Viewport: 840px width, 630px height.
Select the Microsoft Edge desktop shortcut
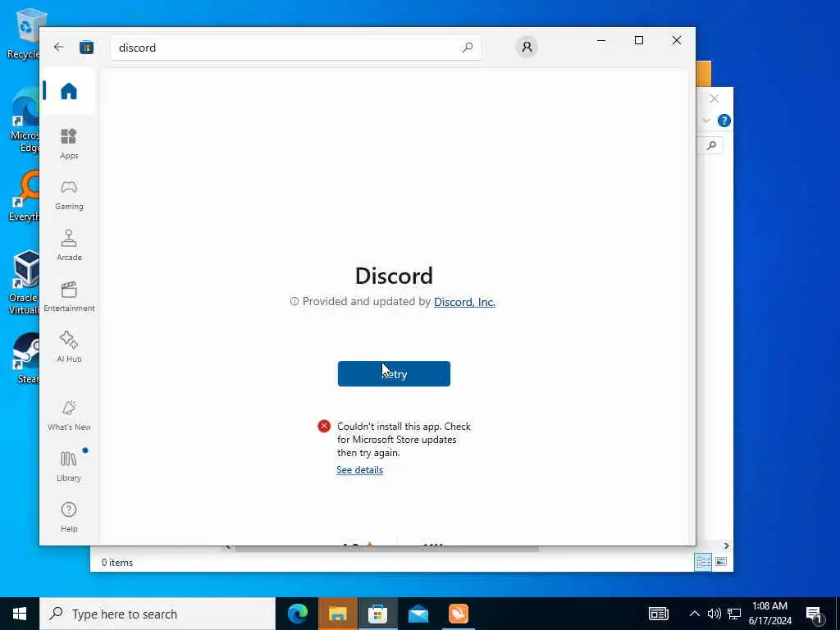click(x=24, y=121)
